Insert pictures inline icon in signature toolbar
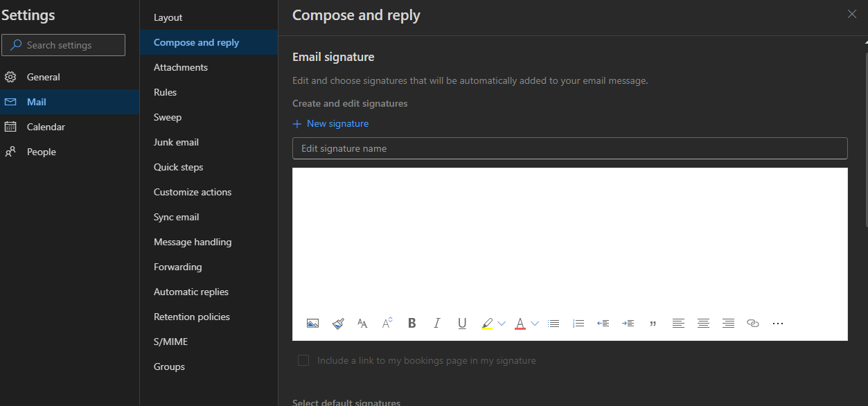 312,324
